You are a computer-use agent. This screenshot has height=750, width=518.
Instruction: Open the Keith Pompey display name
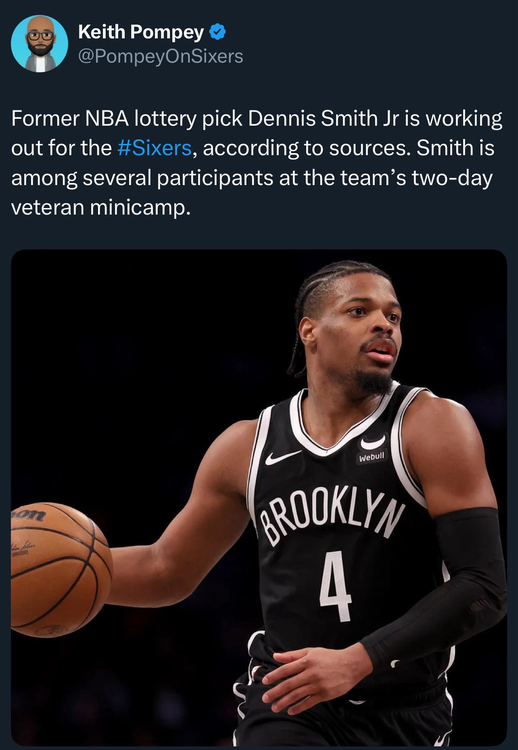point(141,32)
